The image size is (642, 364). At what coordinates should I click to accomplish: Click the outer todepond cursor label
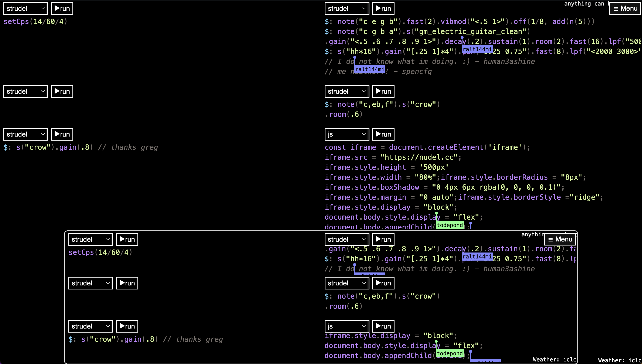coord(450,225)
